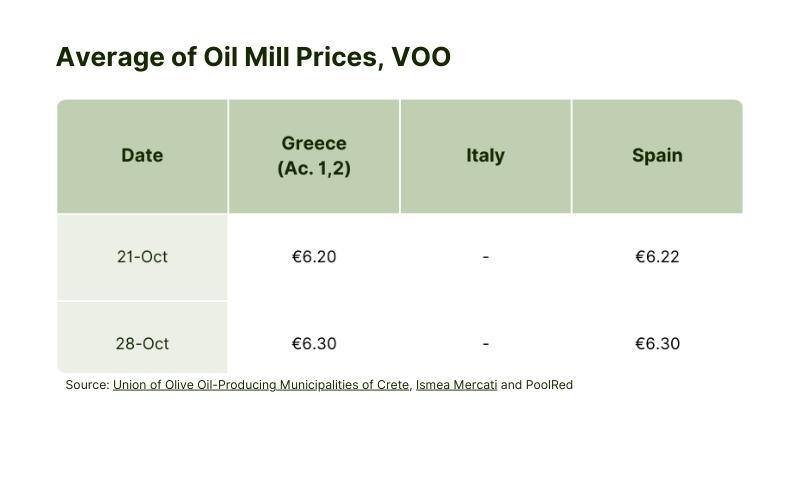This screenshot has width=800, height=500.
Task: Click the word Crete in source link
Action: (392, 385)
